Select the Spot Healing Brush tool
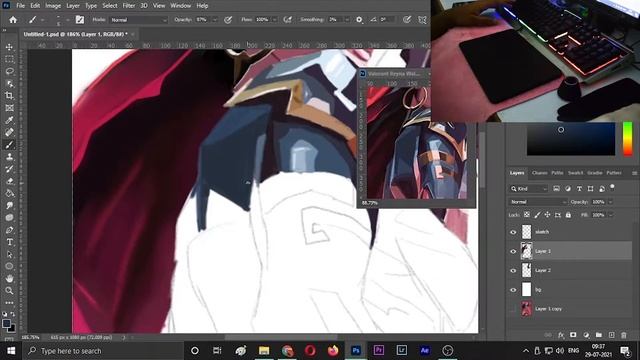 (x=9, y=132)
